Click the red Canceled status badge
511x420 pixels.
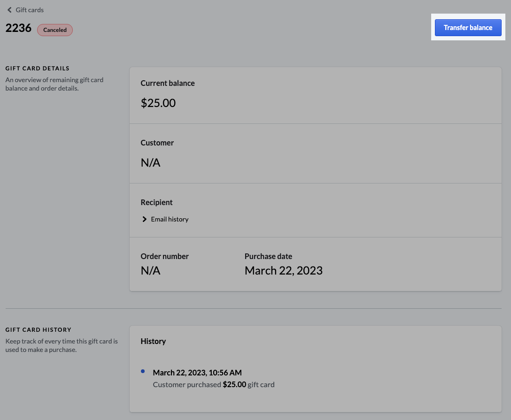[x=55, y=30]
